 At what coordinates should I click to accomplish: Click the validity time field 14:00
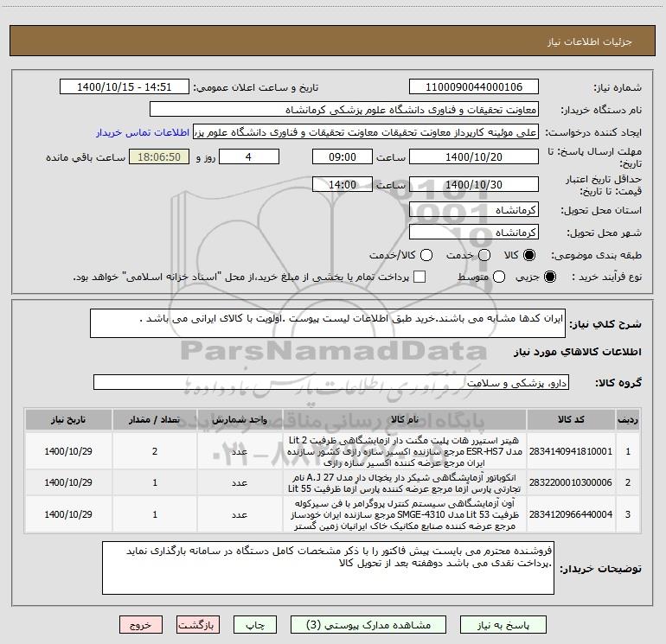(x=343, y=184)
